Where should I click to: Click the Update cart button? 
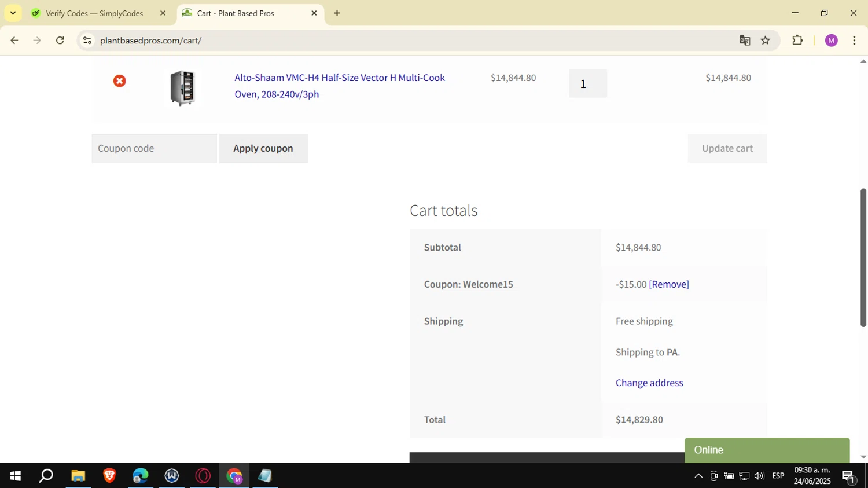point(727,148)
